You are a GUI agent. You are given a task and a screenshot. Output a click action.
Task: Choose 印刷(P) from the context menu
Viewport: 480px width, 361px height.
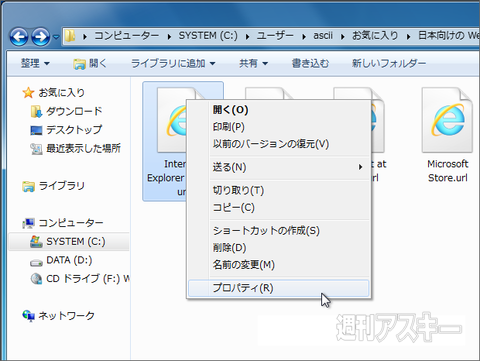(279, 127)
